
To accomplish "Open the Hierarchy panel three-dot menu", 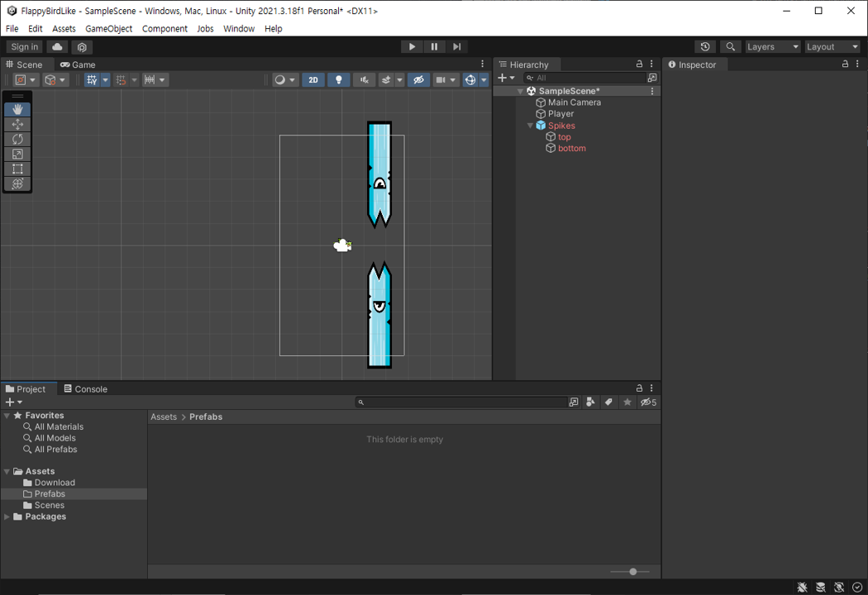I will click(651, 64).
